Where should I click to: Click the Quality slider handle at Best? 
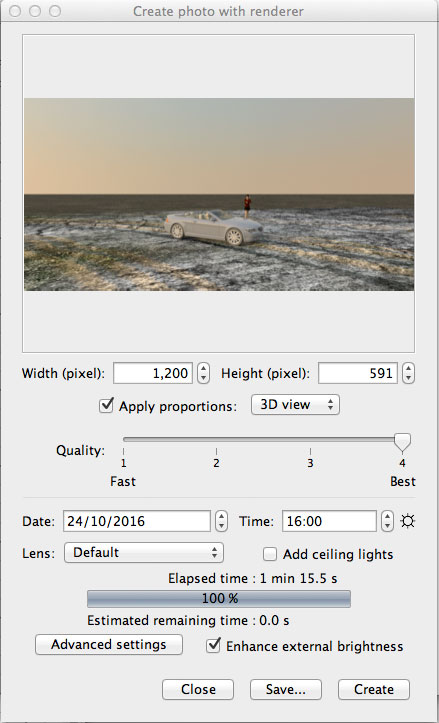click(403, 442)
